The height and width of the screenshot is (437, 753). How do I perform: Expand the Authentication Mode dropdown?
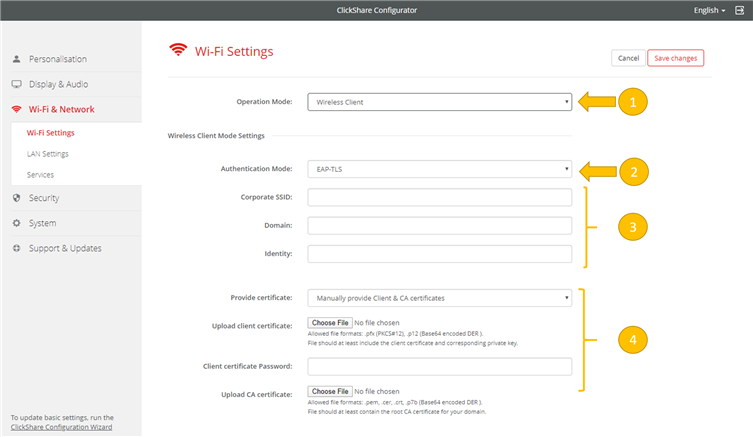coord(440,170)
